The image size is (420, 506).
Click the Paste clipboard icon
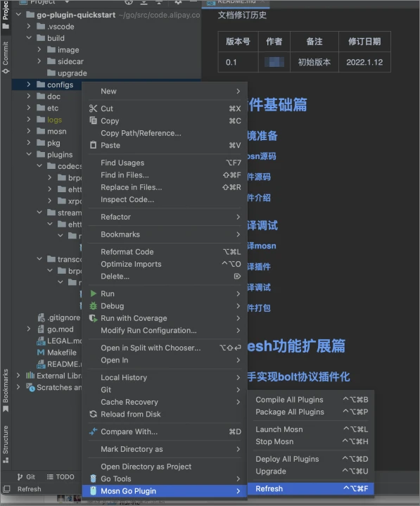tap(94, 145)
